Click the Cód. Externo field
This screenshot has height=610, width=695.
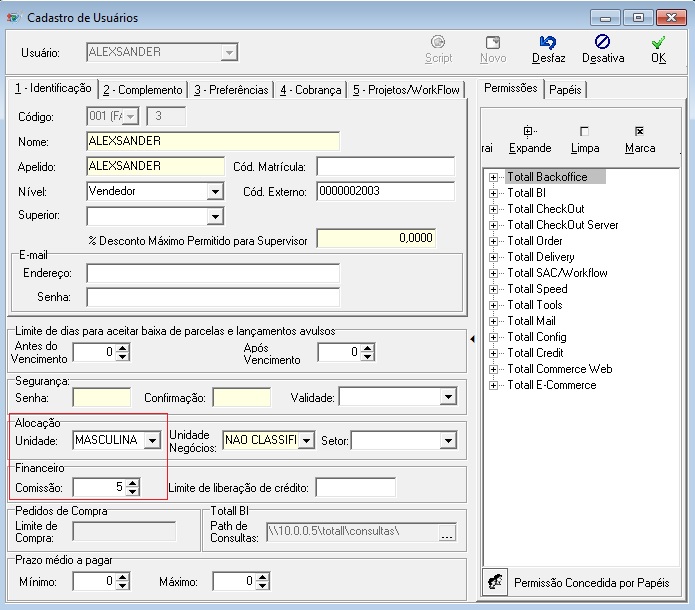[x=386, y=192]
